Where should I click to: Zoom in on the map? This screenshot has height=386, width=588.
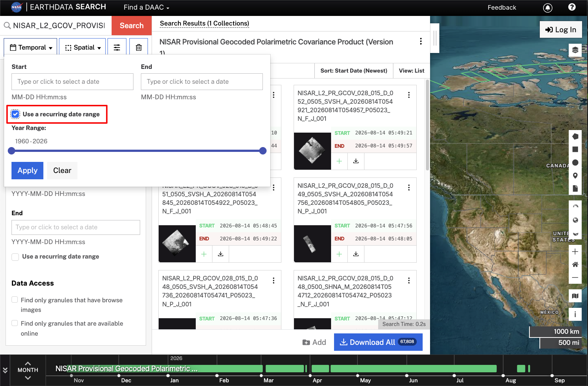(x=575, y=252)
